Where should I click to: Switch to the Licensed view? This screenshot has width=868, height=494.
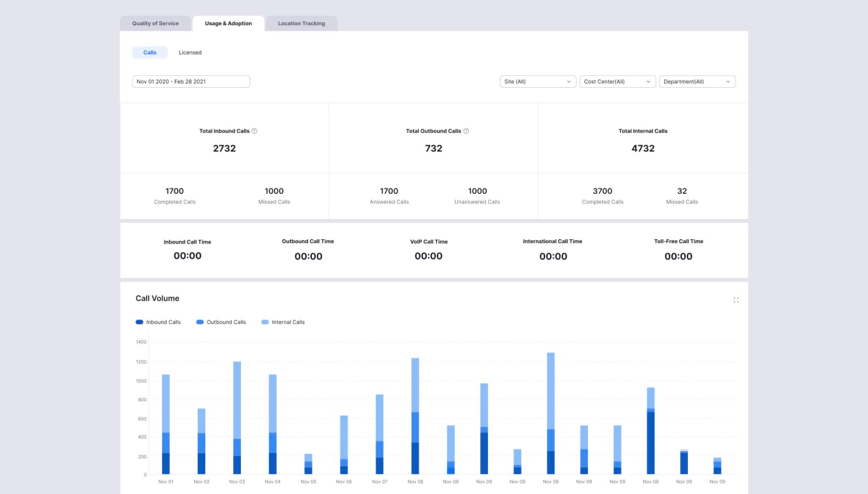point(190,53)
